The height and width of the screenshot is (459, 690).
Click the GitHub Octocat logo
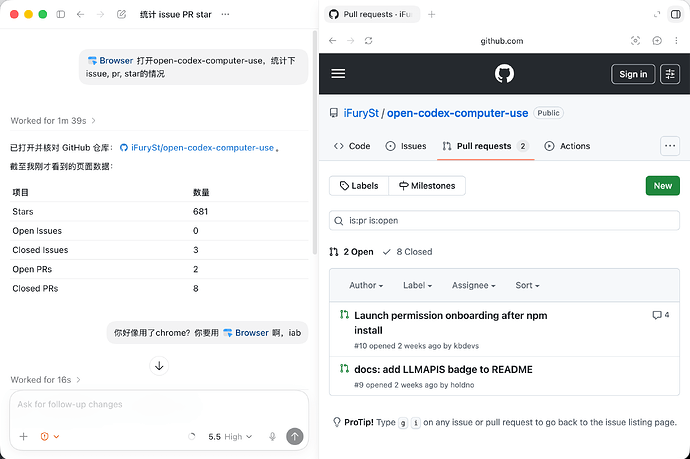tap(504, 74)
